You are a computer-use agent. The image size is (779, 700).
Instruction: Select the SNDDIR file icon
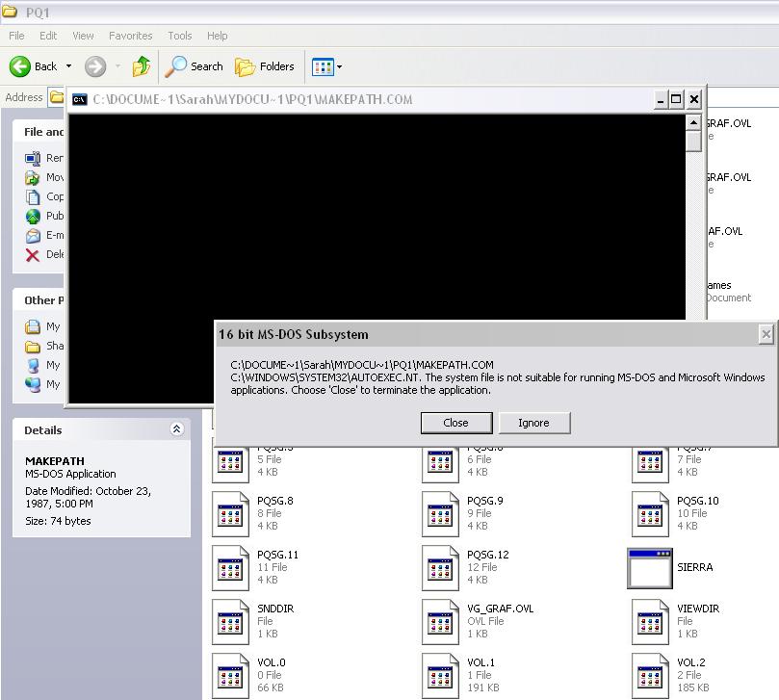230,622
